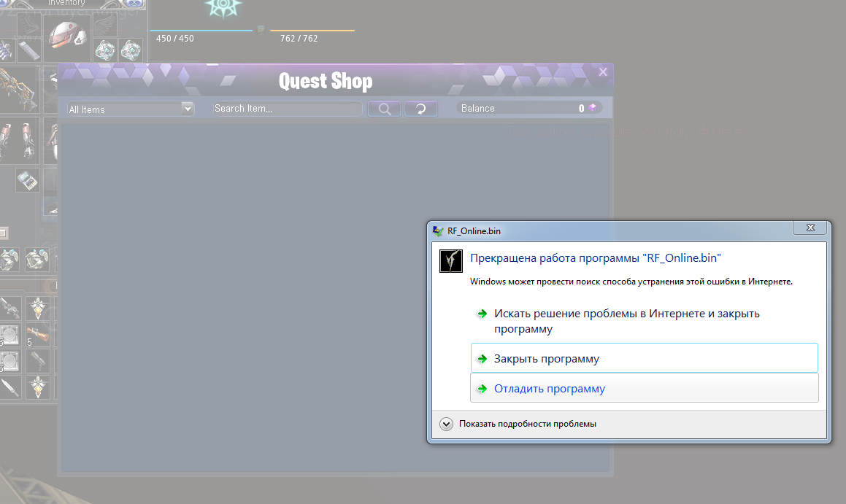Select the card item below the gloves
This screenshot has width=846, height=504.
point(28,181)
